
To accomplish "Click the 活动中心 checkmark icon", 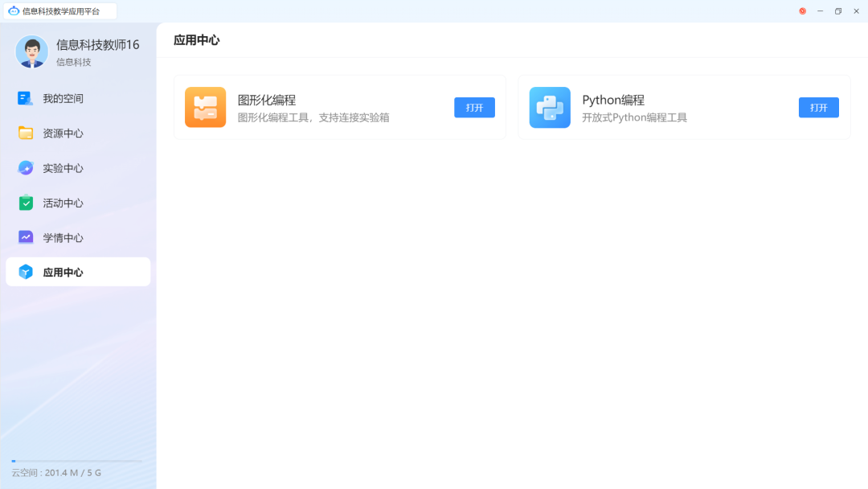I will 24,203.
